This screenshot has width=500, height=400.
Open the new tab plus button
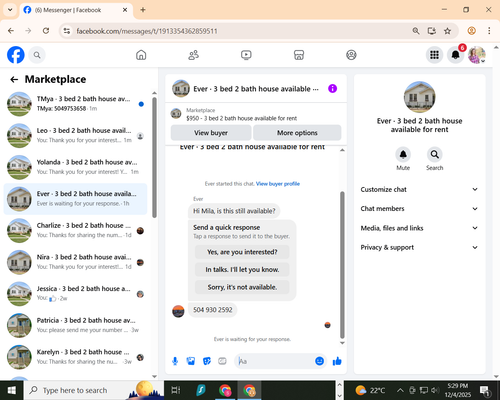coord(143,10)
